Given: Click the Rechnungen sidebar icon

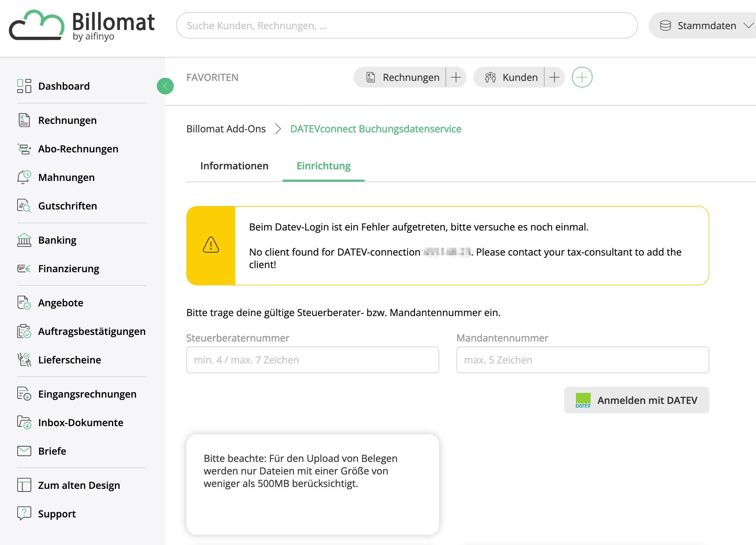Looking at the screenshot, I should 24,120.
